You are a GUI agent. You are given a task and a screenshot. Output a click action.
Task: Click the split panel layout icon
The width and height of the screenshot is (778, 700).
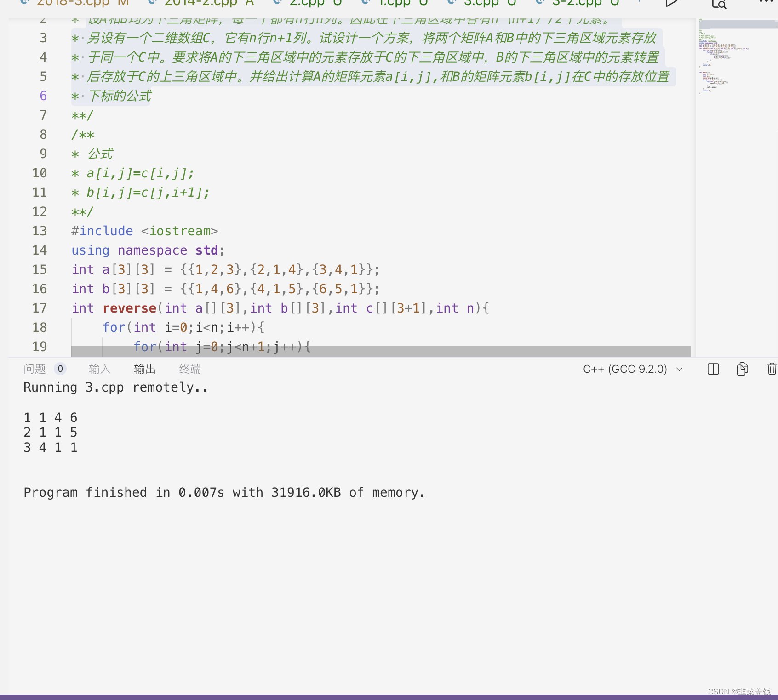tap(713, 369)
